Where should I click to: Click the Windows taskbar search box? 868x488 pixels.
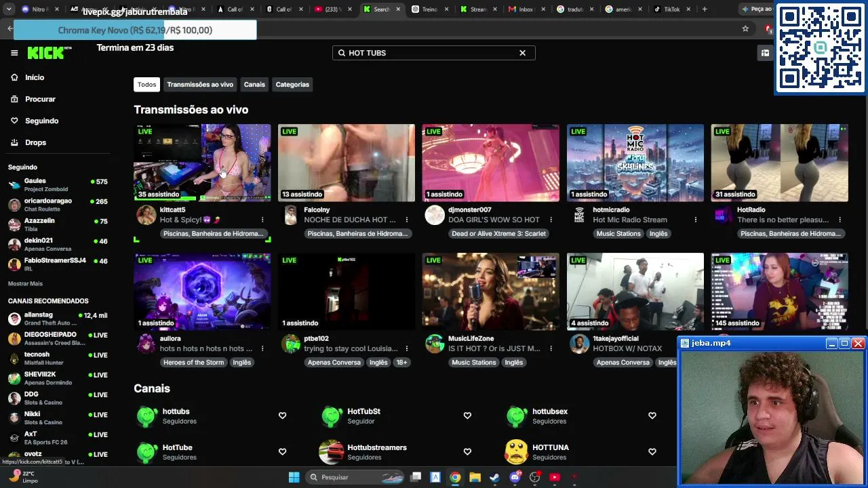(x=355, y=477)
